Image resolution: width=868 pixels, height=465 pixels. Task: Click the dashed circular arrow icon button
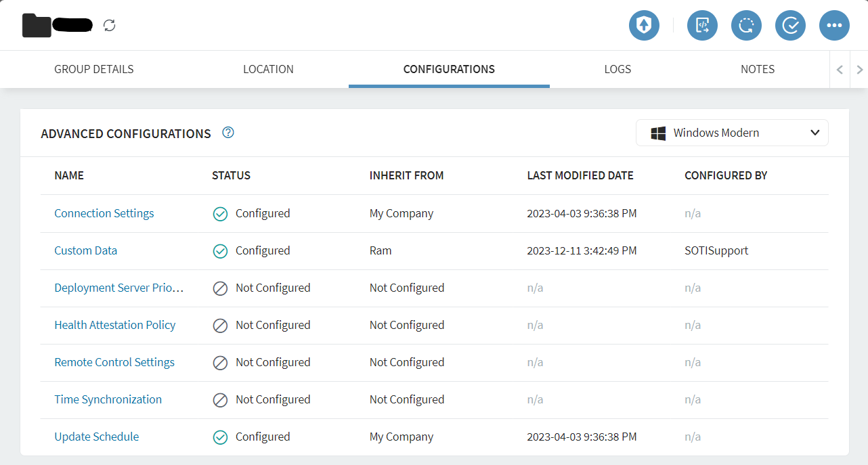pyautogui.click(x=746, y=26)
